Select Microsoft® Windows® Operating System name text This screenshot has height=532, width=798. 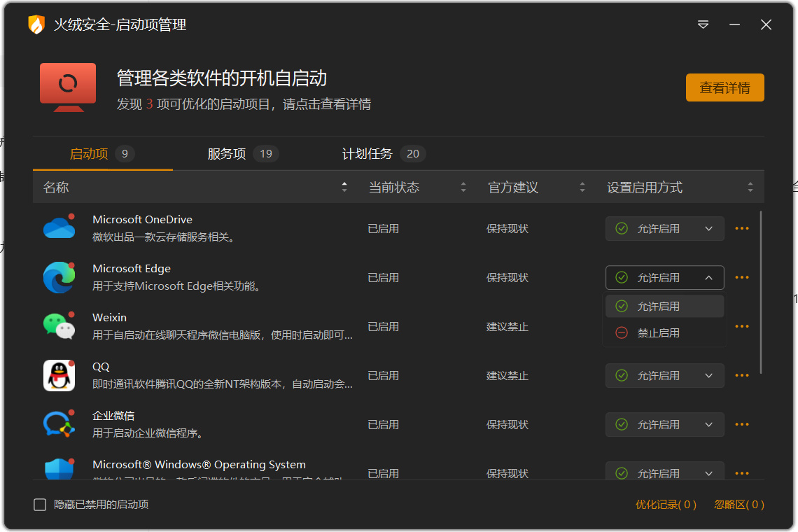(199, 464)
